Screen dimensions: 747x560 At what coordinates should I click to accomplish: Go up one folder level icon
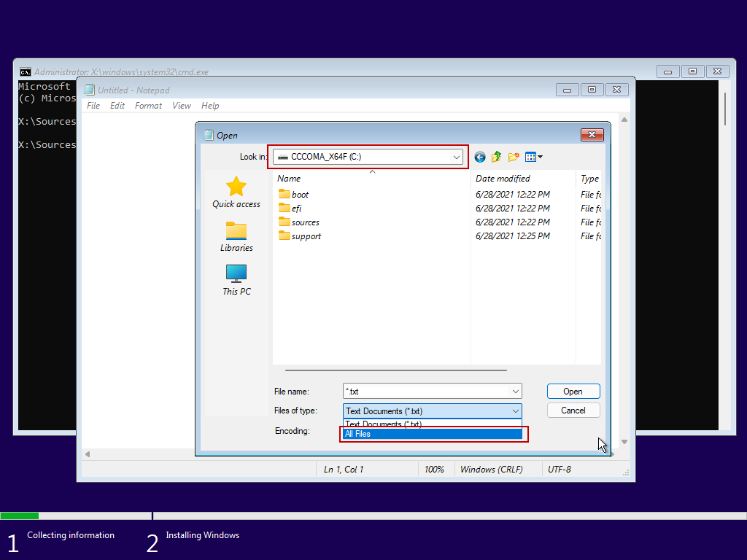pyautogui.click(x=496, y=157)
